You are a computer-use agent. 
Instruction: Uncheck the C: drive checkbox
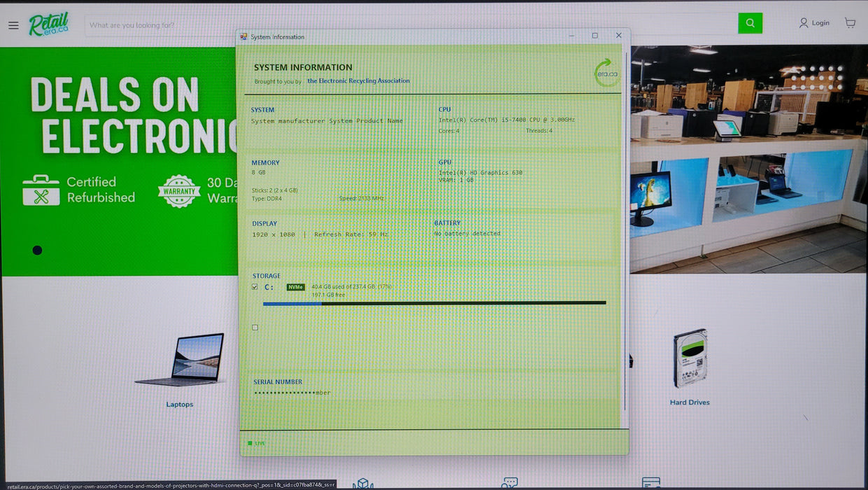pyautogui.click(x=255, y=287)
